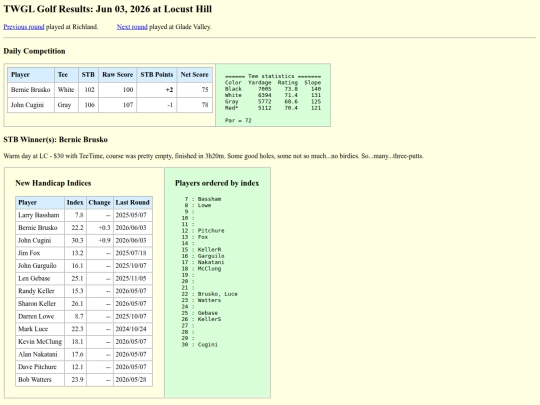Select the Bernie Brusko cell in Daily Competition
Viewport: 540px width, 405px height.
pos(31,90)
